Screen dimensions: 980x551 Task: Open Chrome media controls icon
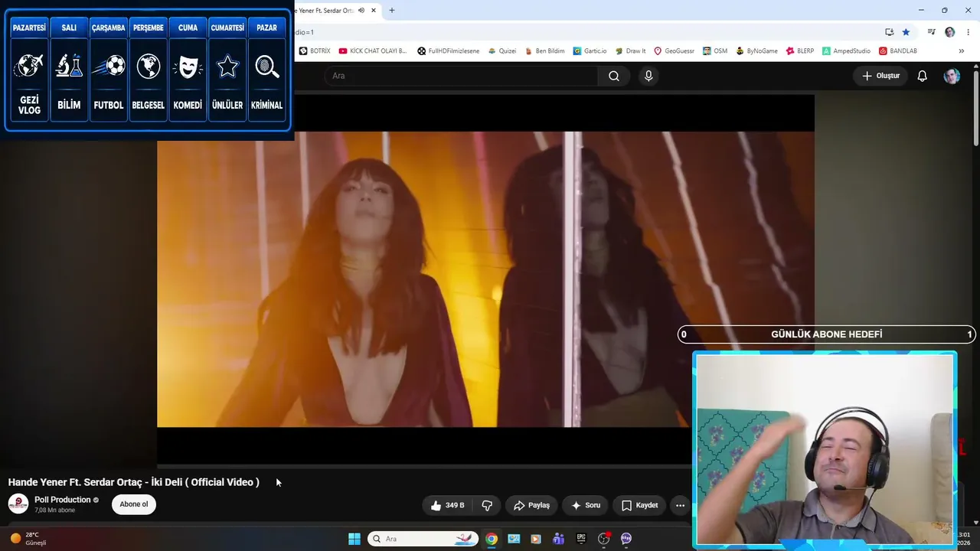click(931, 32)
